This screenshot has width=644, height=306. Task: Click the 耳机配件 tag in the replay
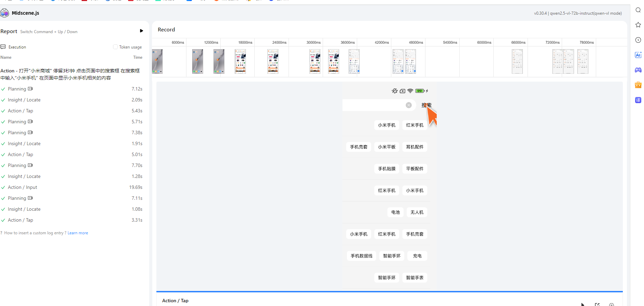pyautogui.click(x=415, y=147)
